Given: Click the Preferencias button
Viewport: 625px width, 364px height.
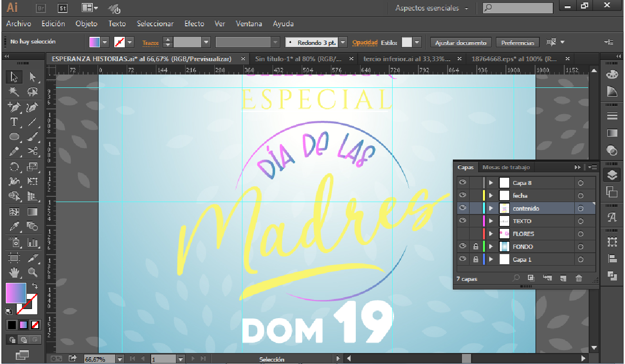Looking at the screenshot, I should 517,43.
